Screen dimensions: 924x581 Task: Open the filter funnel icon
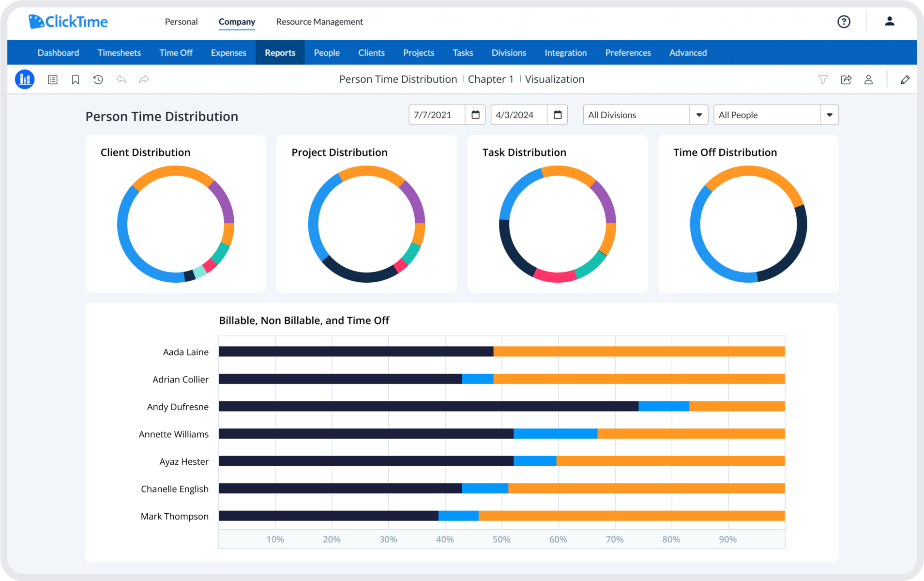pos(823,79)
